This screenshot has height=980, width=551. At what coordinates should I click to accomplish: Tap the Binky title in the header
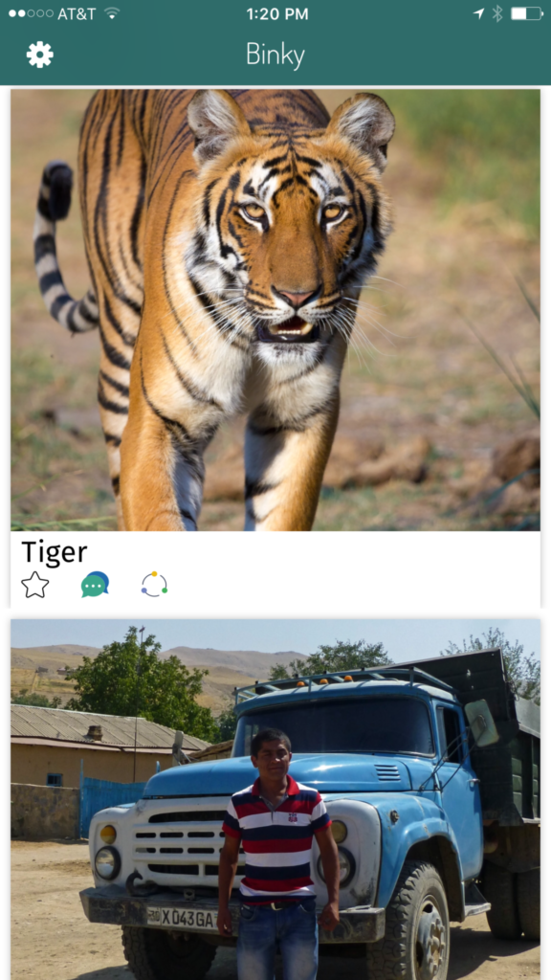pos(275,55)
